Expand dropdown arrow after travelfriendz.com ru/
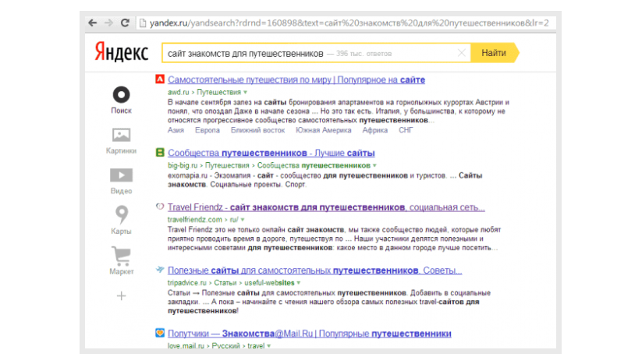Viewport: 642px width, 364px height. point(243,220)
